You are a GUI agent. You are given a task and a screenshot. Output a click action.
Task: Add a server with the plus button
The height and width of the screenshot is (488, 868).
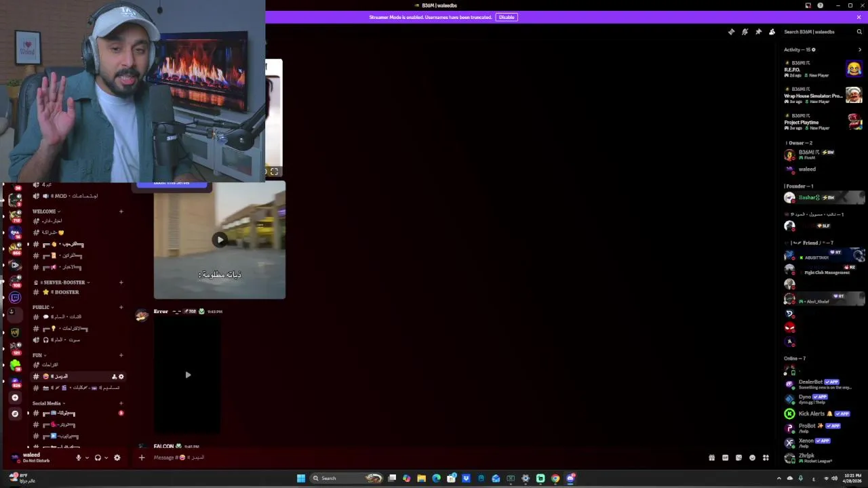(15, 398)
